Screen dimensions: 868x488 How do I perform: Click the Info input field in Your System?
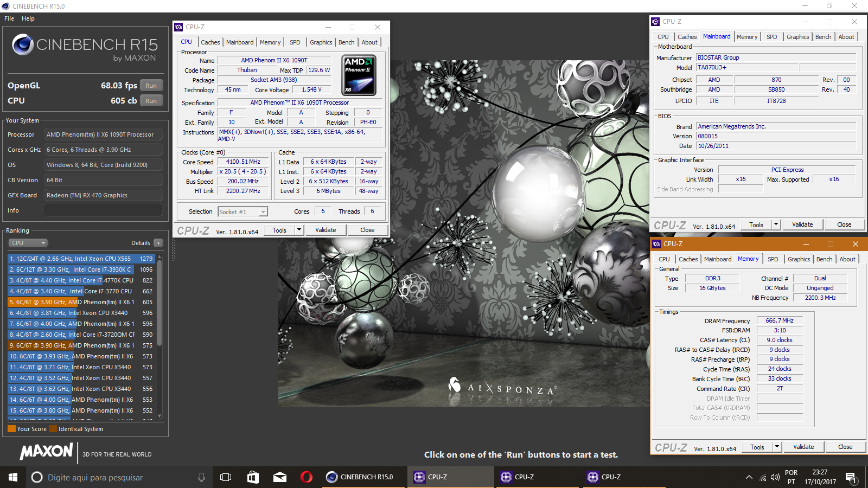[103, 210]
